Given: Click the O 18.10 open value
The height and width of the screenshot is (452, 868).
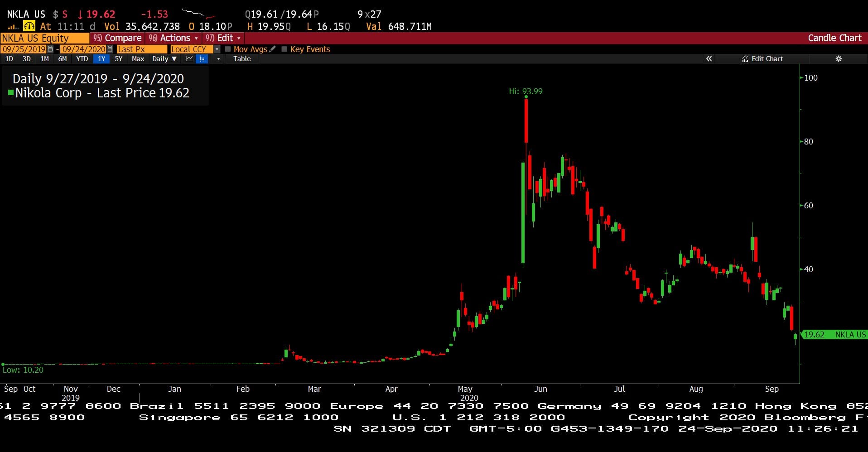Looking at the screenshot, I should pyautogui.click(x=211, y=27).
